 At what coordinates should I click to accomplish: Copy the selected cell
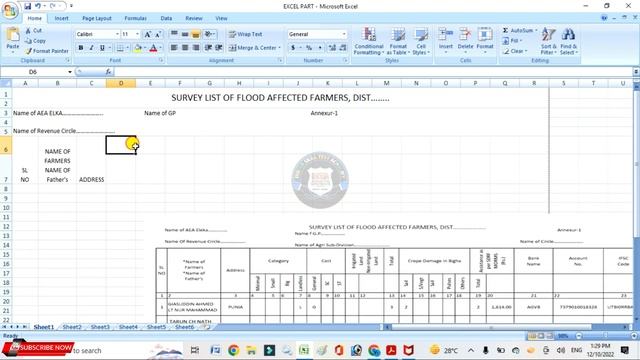35,41
